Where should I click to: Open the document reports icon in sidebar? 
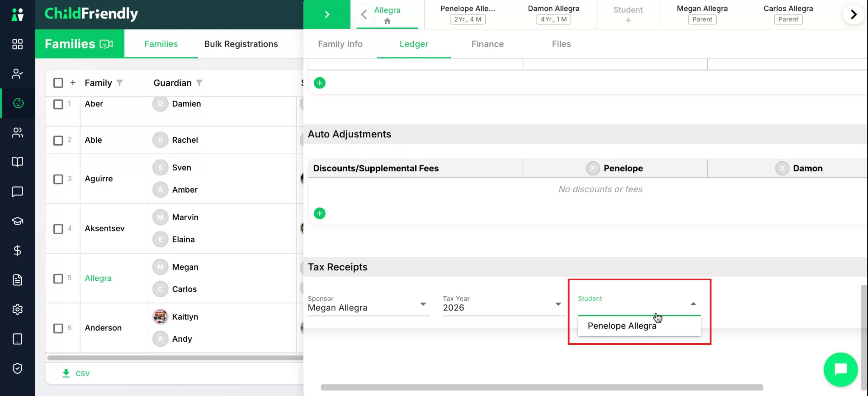(x=17, y=280)
